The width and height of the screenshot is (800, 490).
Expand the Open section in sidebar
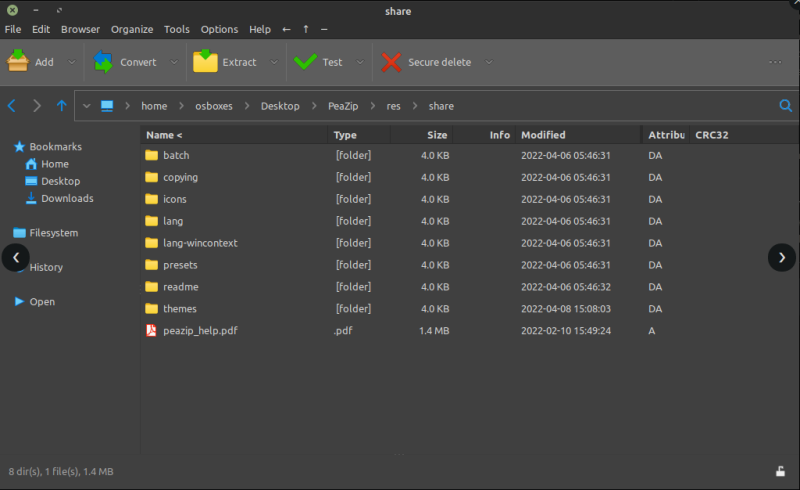click(x=19, y=302)
